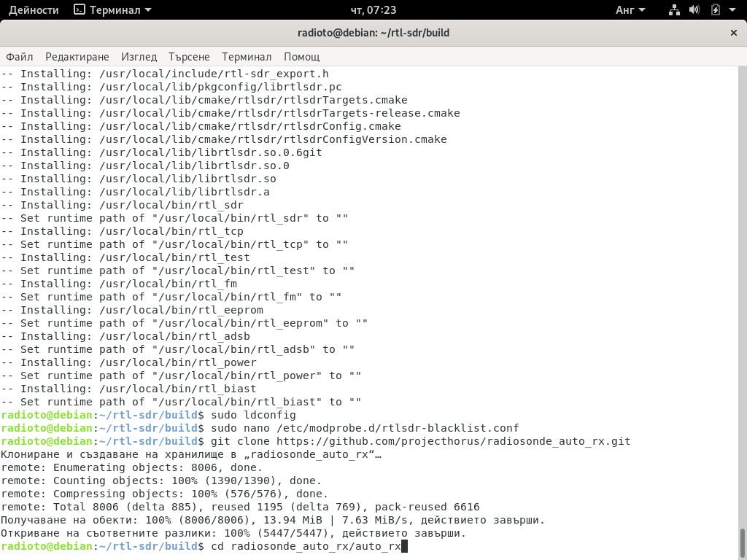Click 'remote: Total 8006' line

coord(240,507)
